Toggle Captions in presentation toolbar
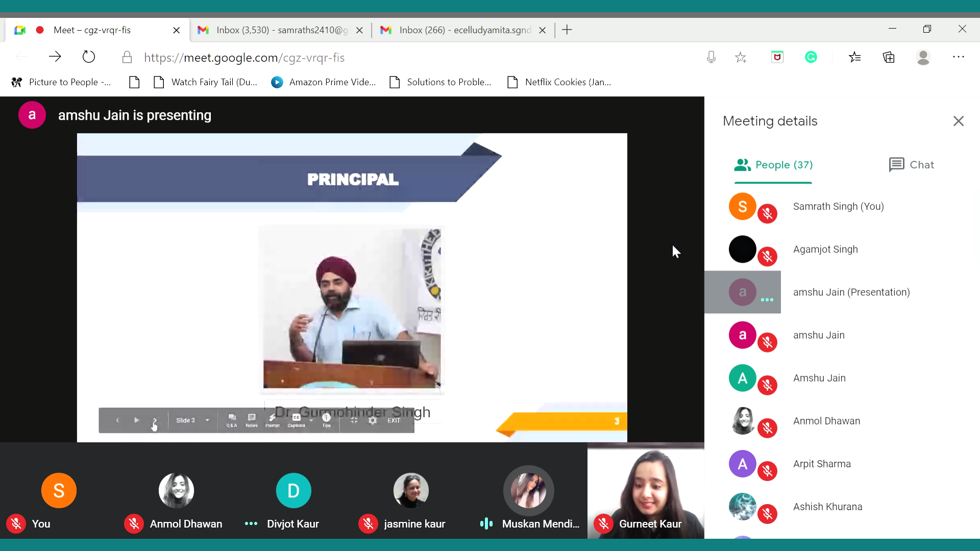This screenshot has width=980, height=551. (x=296, y=420)
